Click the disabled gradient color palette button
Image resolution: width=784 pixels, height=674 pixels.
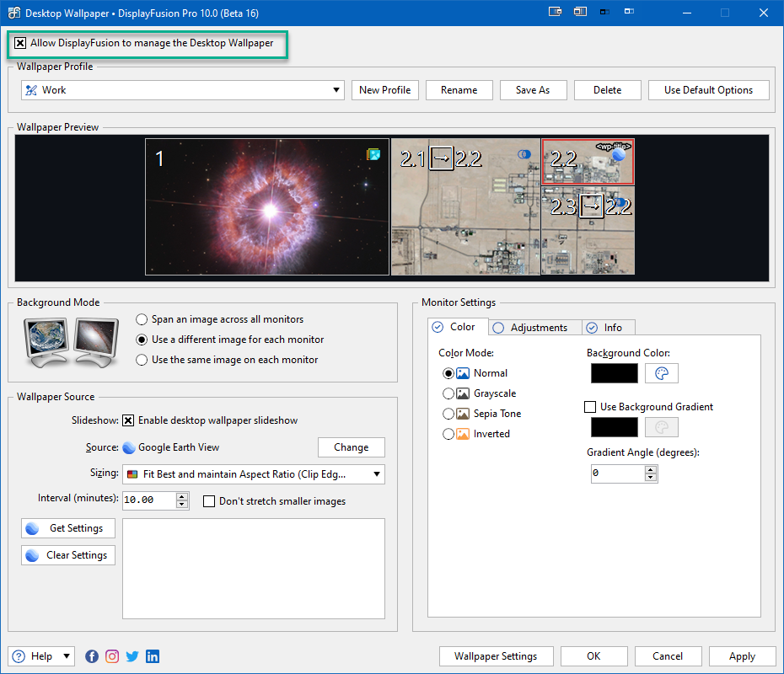[x=662, y=427]
